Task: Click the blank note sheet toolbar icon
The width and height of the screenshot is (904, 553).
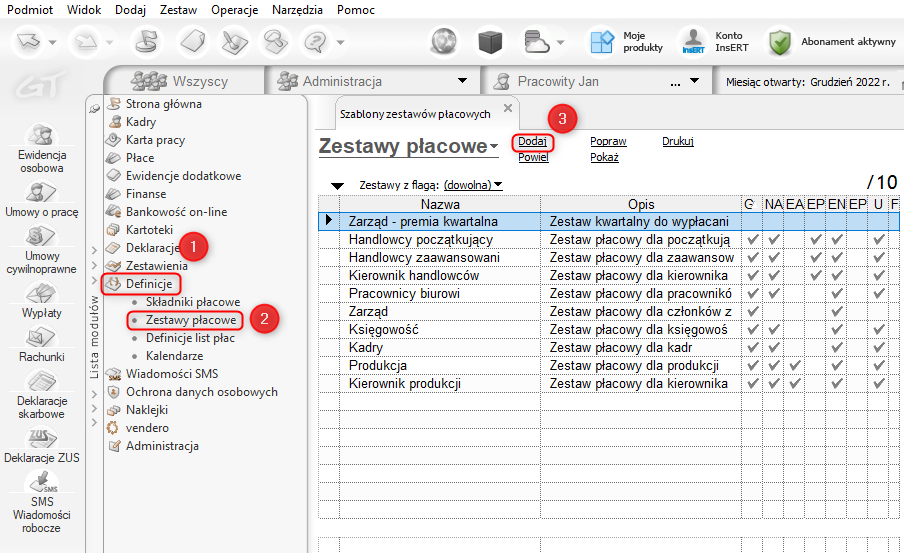Action: [193, 42]
